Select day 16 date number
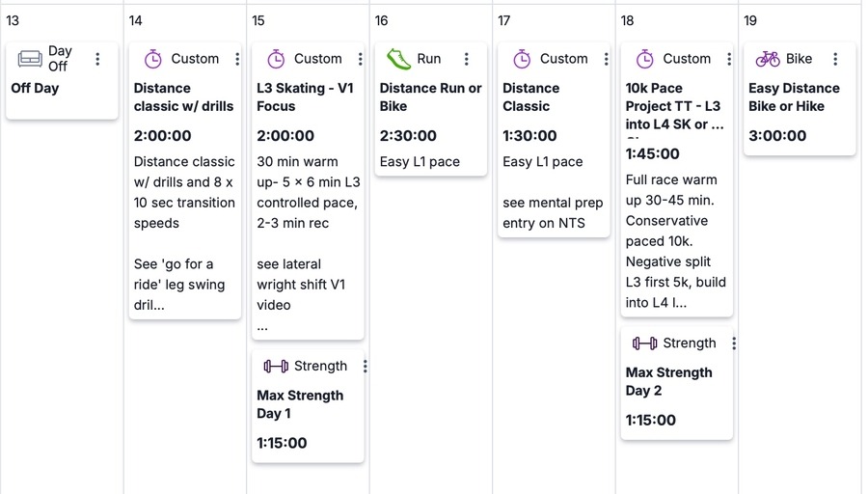 (382, 20)
